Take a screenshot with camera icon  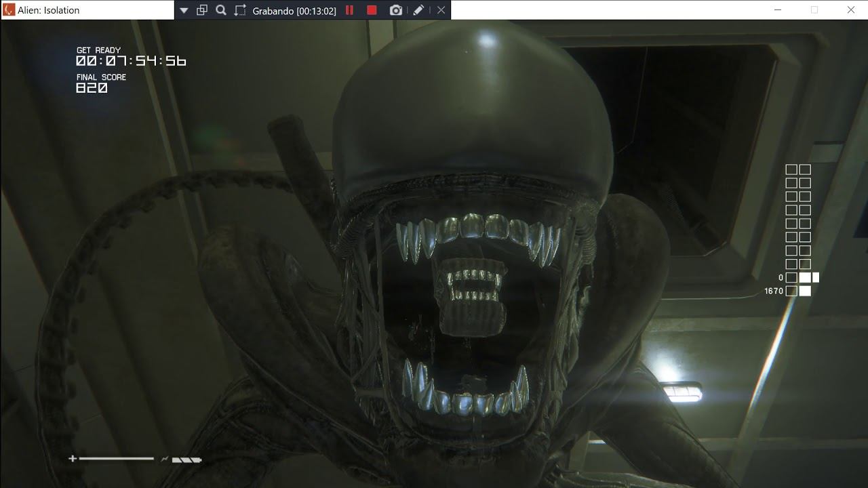pyautogui.click(x=396, y=10)
